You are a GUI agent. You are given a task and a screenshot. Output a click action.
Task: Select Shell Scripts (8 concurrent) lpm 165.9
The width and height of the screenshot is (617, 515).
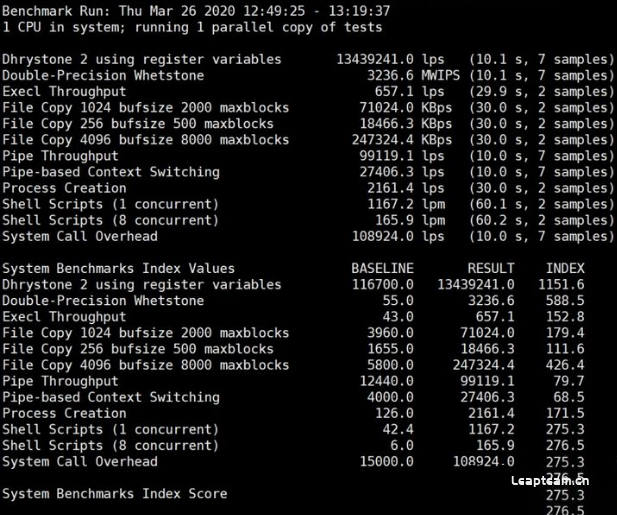(394, 220)
